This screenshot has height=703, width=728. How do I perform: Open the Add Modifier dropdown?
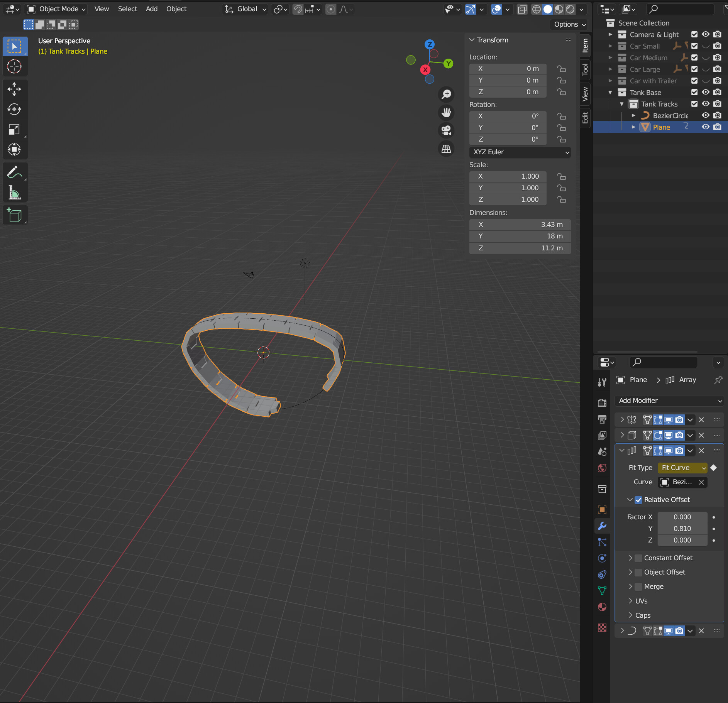pos(670,401)
